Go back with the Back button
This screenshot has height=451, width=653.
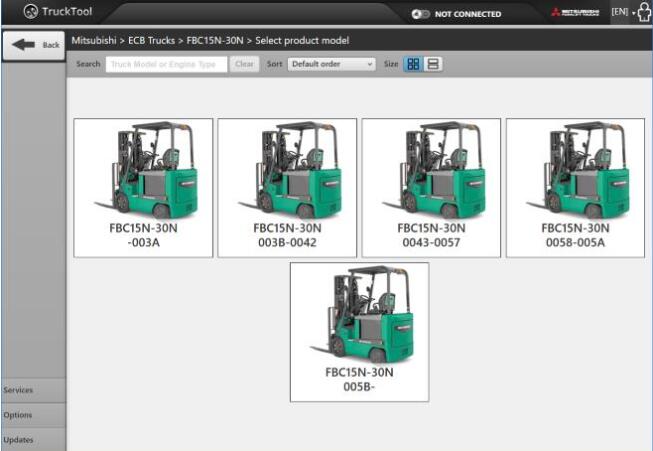click(x=34, y=45)
